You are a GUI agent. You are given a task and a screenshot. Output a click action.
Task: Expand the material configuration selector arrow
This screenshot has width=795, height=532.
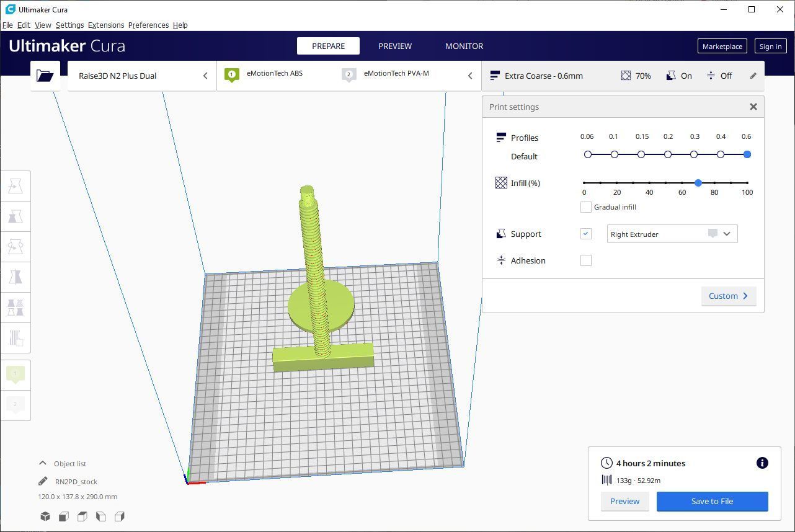coord(470,76)
